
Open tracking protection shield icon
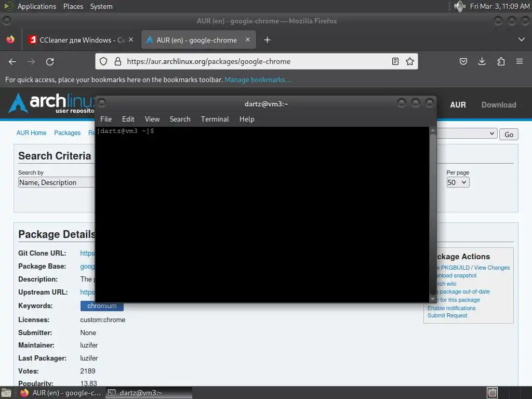pos(103,61)
